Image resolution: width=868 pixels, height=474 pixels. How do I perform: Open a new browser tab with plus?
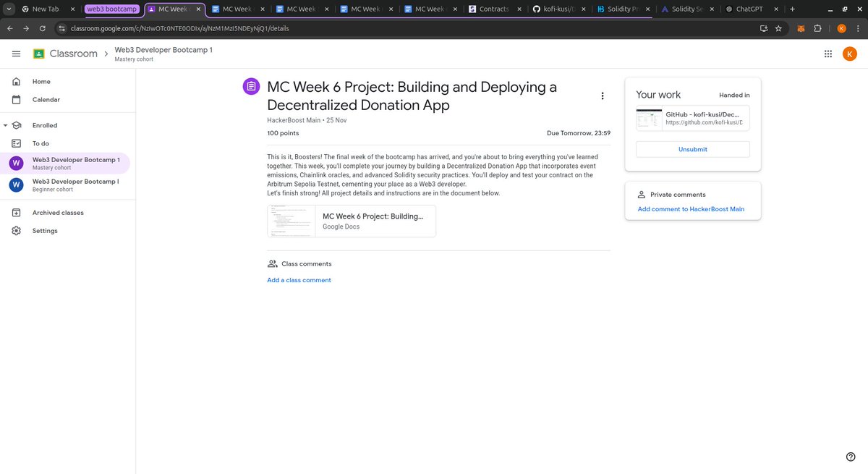[793, 9]
